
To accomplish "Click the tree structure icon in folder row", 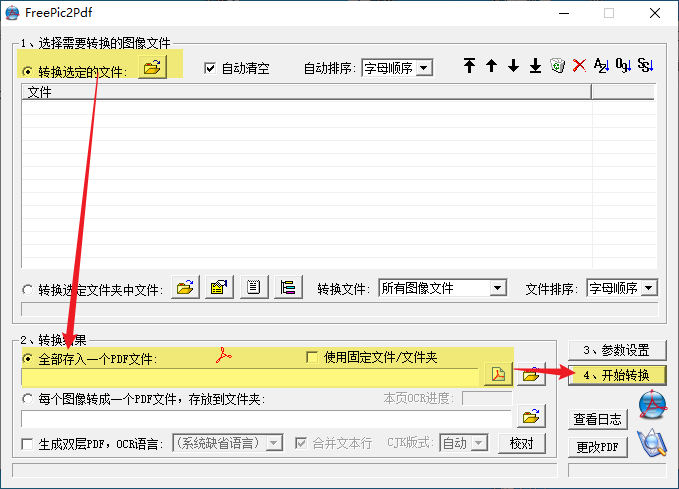I will (x=288, y=287).
